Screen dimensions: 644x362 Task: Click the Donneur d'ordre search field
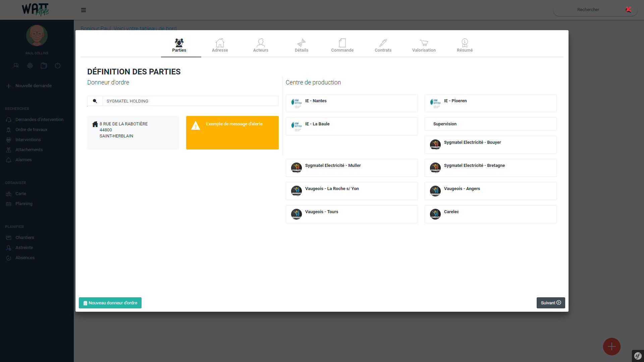point(190,101)
